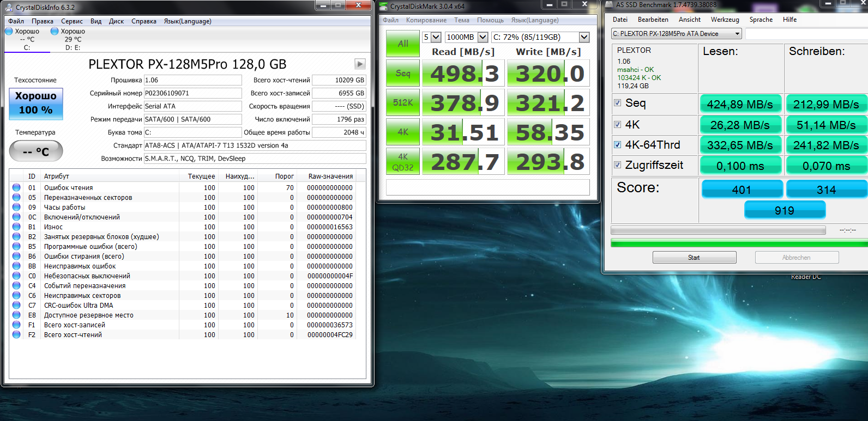Click the Атрибут column header

click(110, 176)
